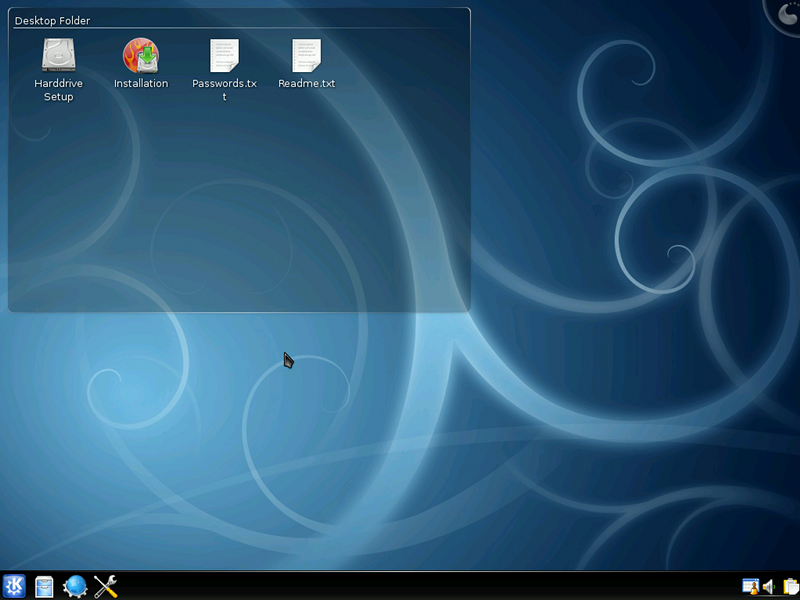Click empty space inside Desktop Folder widget

240,204
